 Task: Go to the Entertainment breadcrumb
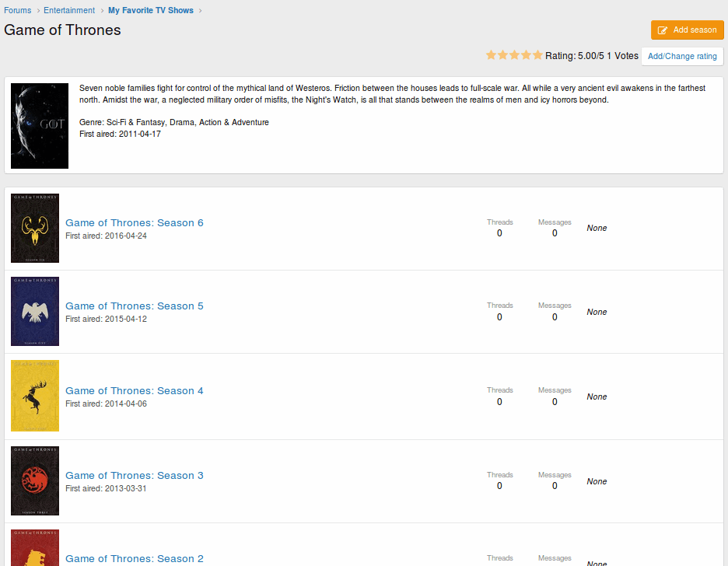[69, 10]
